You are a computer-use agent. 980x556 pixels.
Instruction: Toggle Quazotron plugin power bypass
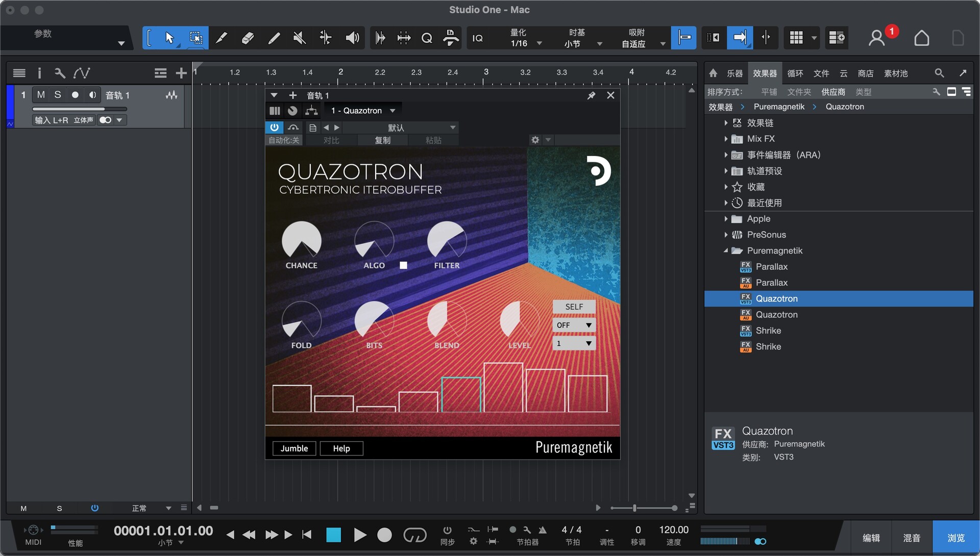coord(275,128)
